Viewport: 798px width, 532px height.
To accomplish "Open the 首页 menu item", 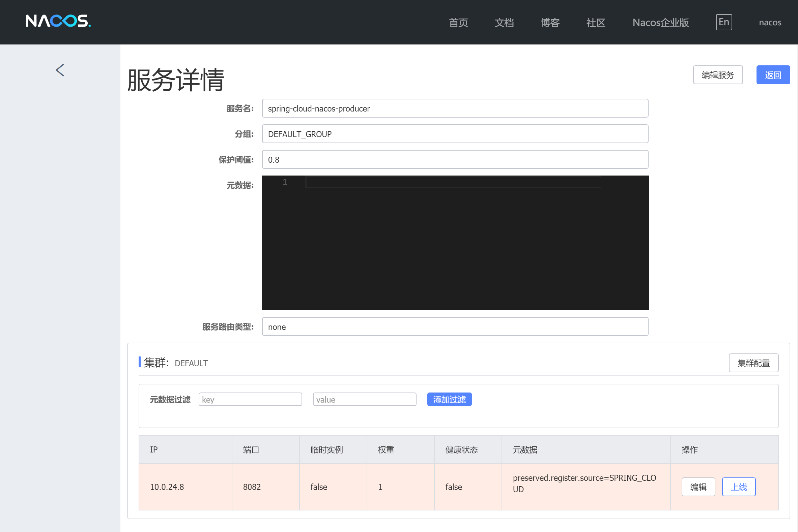I will click(458, 22).
